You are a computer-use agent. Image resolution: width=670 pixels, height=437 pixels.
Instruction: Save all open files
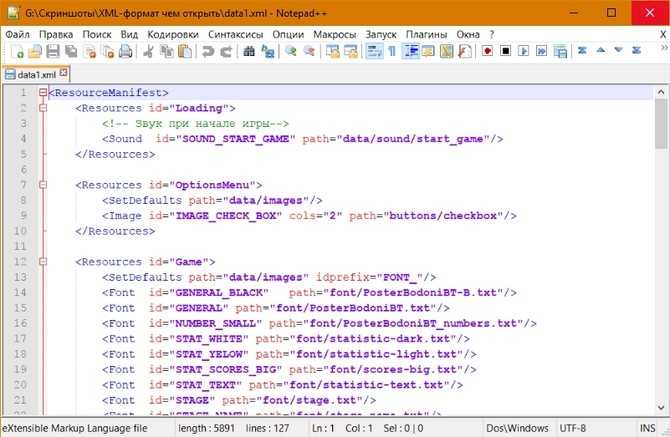point(71,52)
